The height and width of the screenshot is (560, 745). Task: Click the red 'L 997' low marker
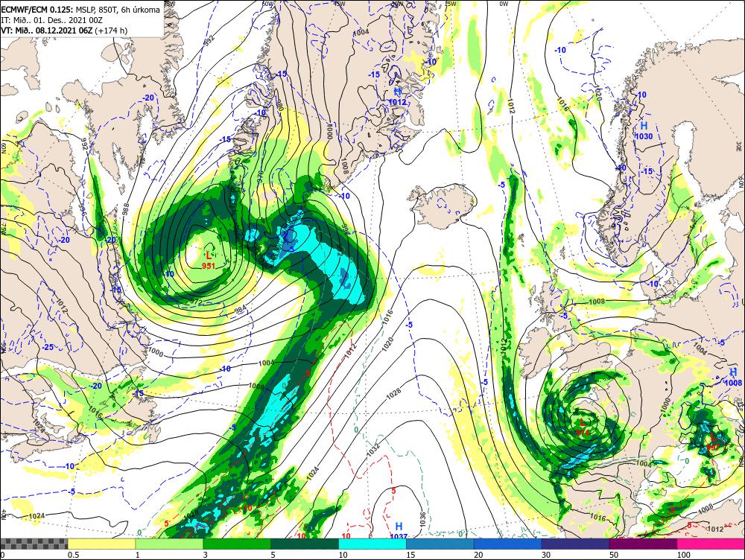click(713, 442)
